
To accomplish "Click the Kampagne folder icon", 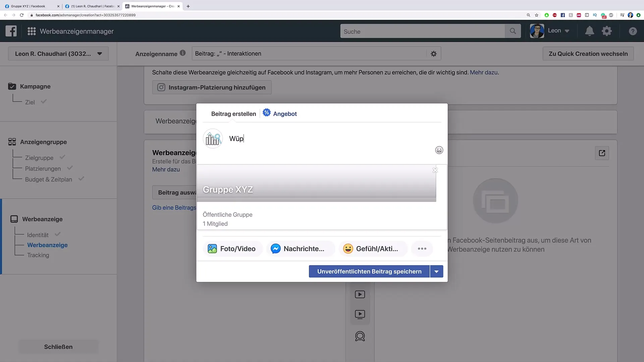I will 12,86.
